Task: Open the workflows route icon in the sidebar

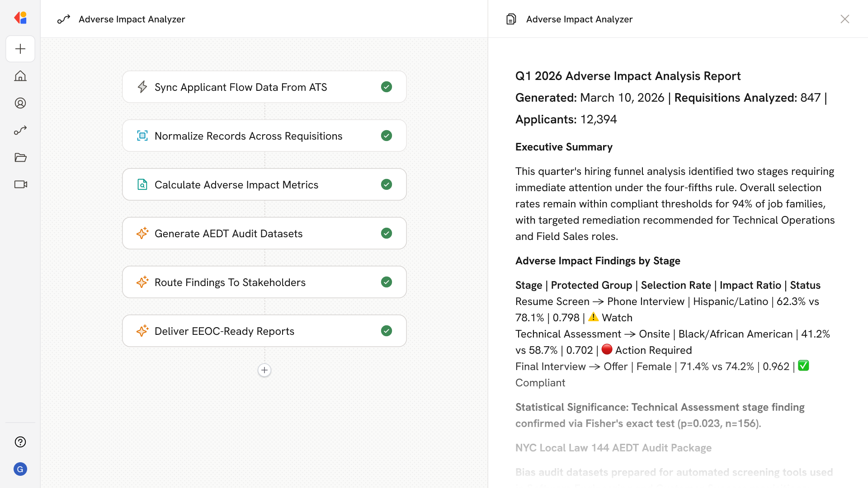Action: [x=20, y=130]
